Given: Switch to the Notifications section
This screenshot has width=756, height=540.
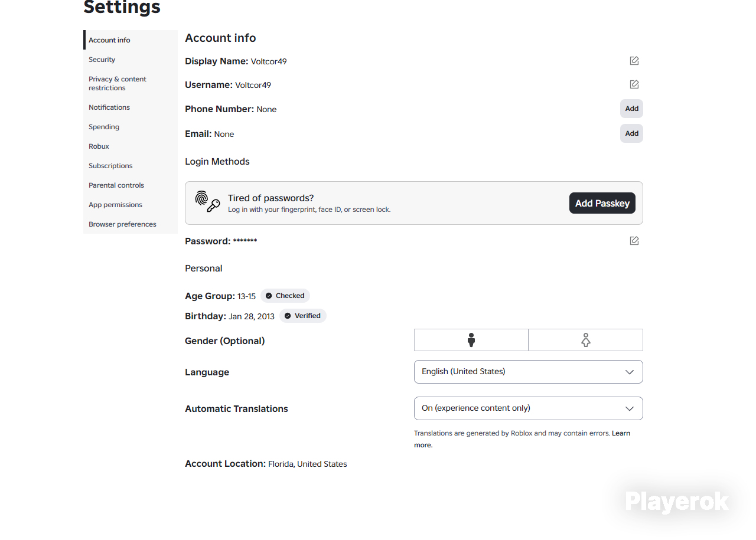Looking at the screenshot, I should click(131, 107).
